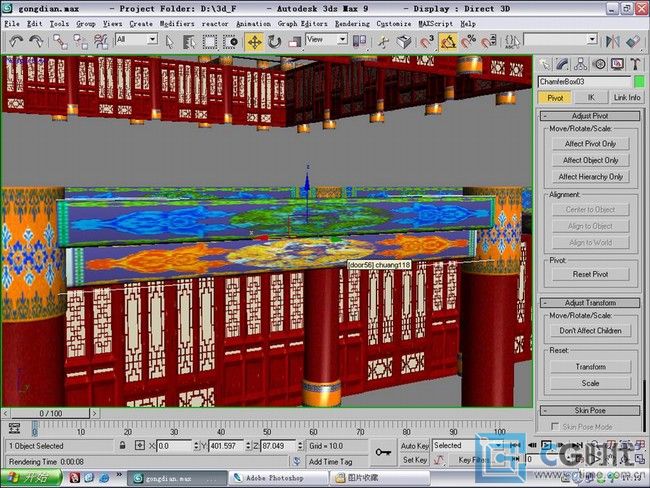Click the Reset Transform button
650x488 pixels.
point(590,367)
